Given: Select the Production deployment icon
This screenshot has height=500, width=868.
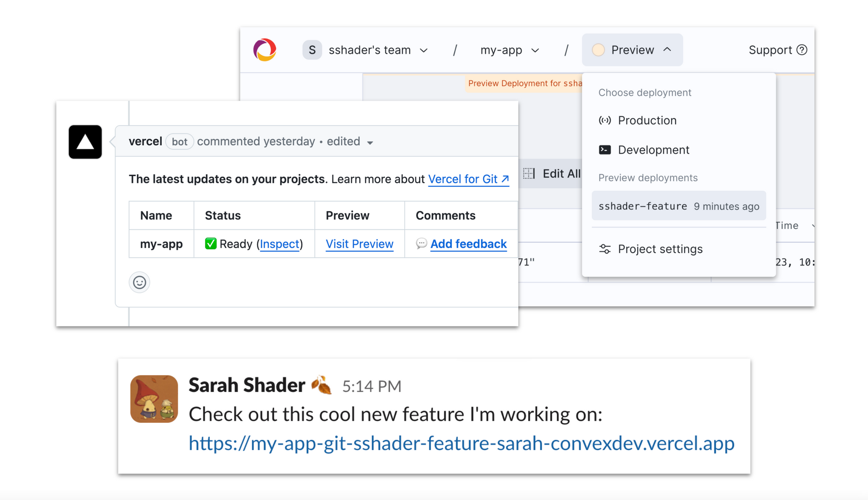Looking at the screenshot, I should pos(605,120).
